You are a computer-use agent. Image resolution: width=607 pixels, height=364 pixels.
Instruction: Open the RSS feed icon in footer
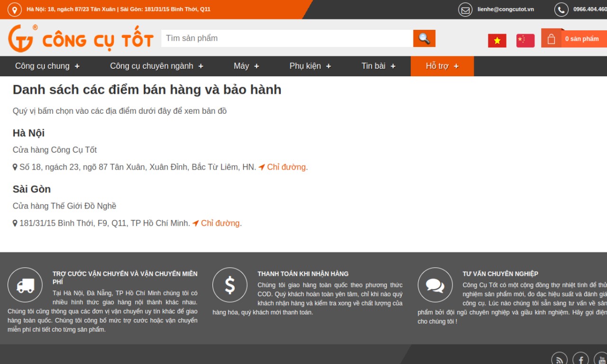tap(560, 359)
